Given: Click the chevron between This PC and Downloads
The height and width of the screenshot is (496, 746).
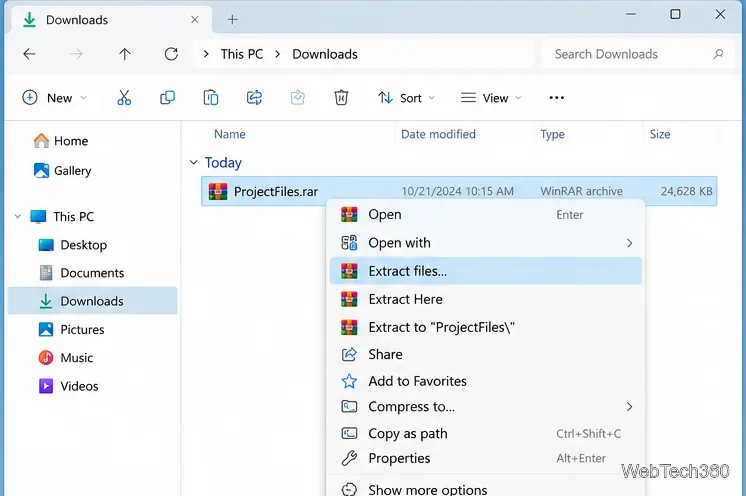Looking at the screenshot, I should 277,54.
